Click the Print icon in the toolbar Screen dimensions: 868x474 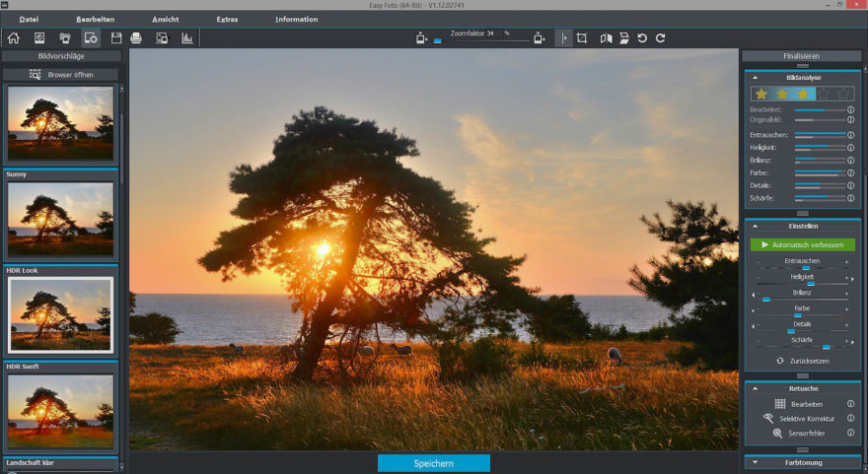click(136, 38)
